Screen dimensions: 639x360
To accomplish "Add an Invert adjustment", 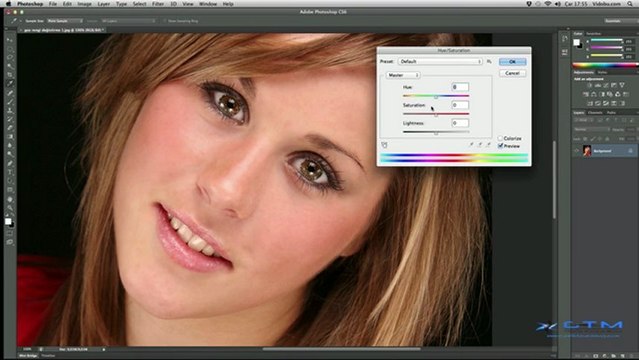I will tap(590, 103).
